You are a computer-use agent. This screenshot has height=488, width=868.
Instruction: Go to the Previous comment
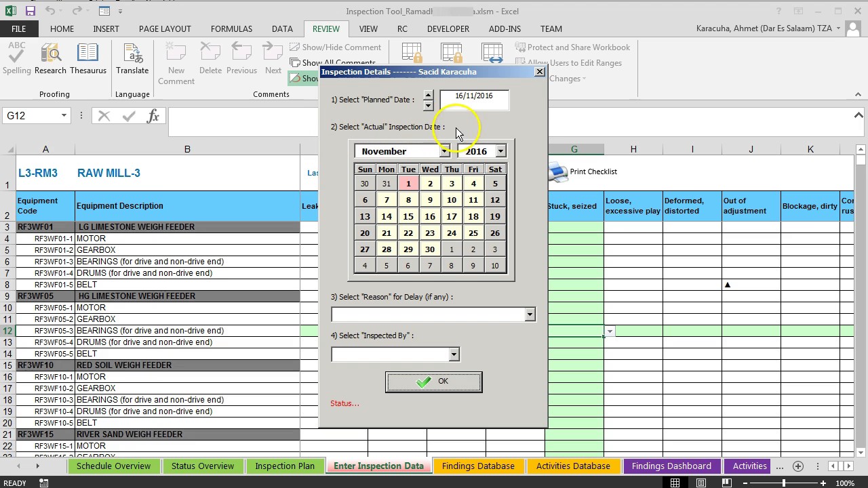point(241,58)
